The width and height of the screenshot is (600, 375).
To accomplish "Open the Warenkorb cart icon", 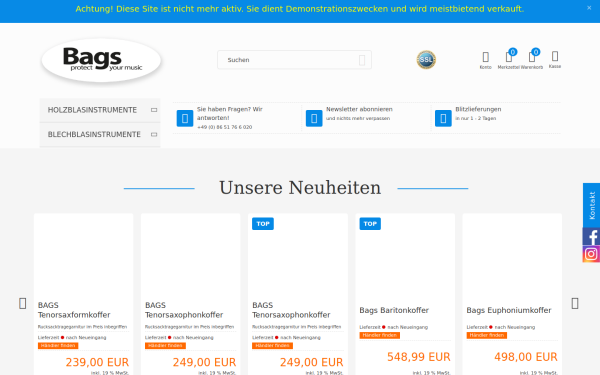I will pyautogui.click(x=532, y=60).
